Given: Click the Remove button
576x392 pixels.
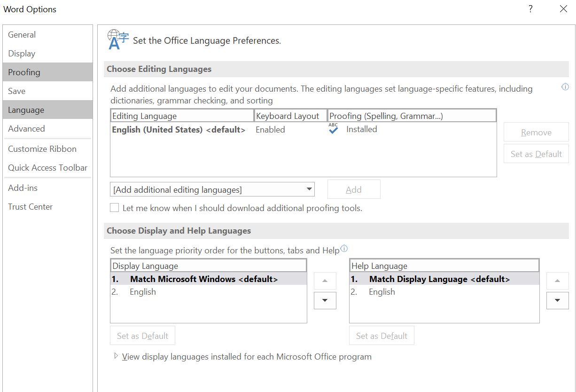Looking at the screenshot, I should point(536,132).
